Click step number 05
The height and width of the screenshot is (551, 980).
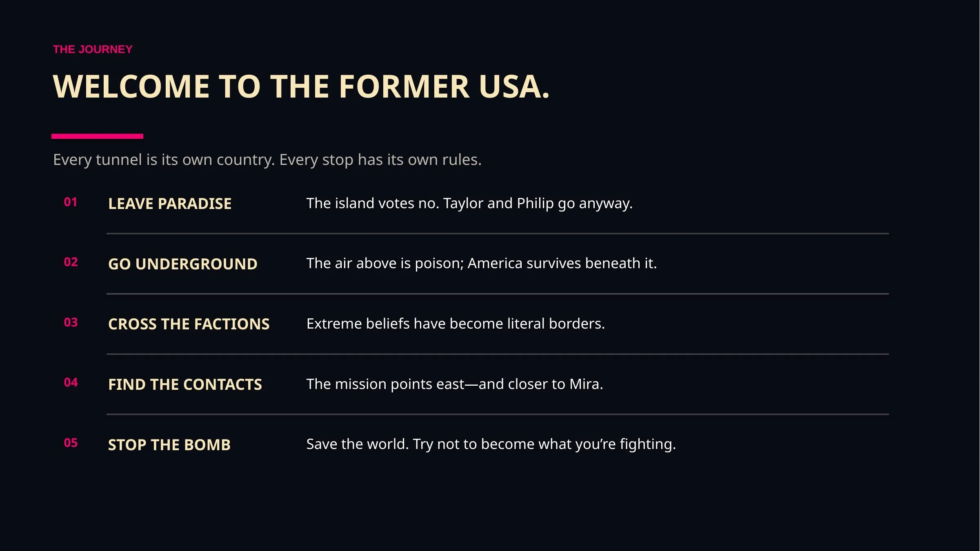[71, 443]
